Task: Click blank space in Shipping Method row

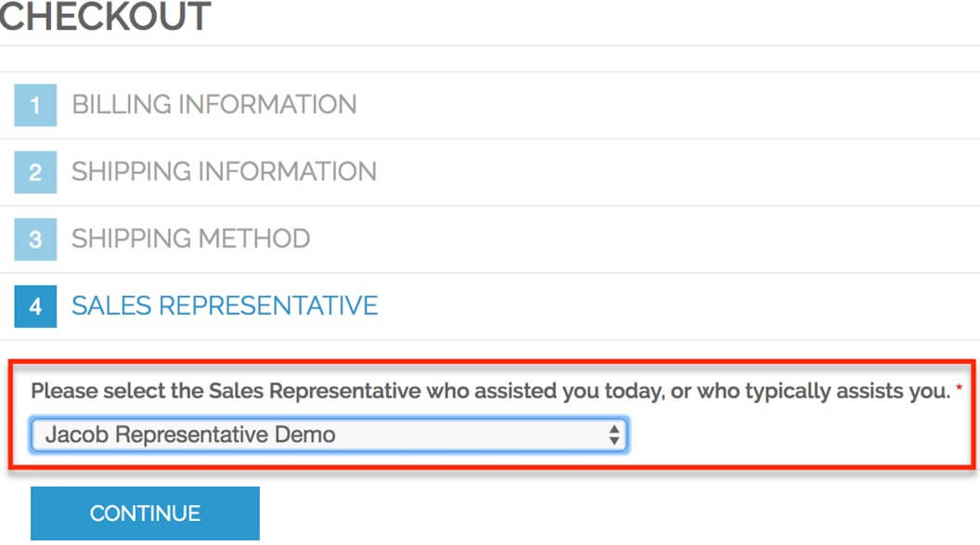Action: click(x=650, y=240)
